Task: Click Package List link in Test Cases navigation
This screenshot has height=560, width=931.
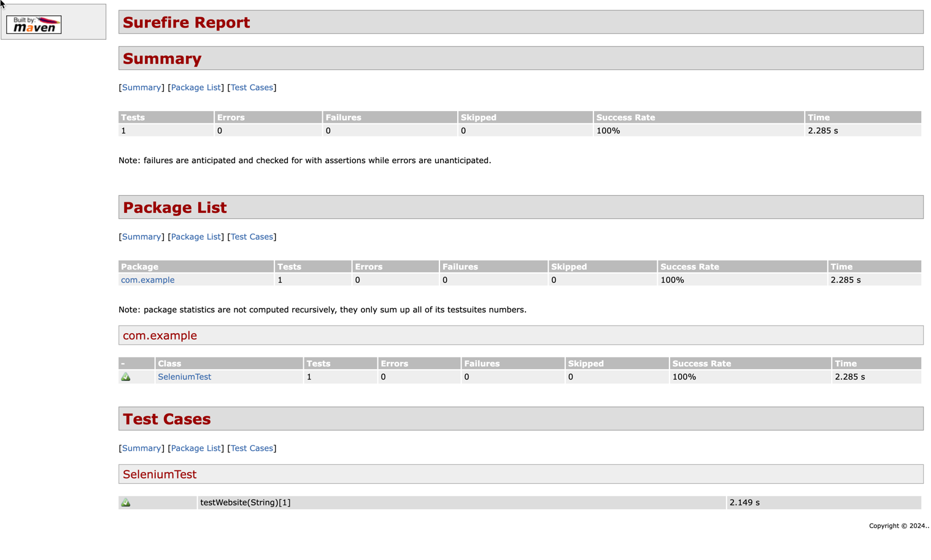Action: [196, 448]
